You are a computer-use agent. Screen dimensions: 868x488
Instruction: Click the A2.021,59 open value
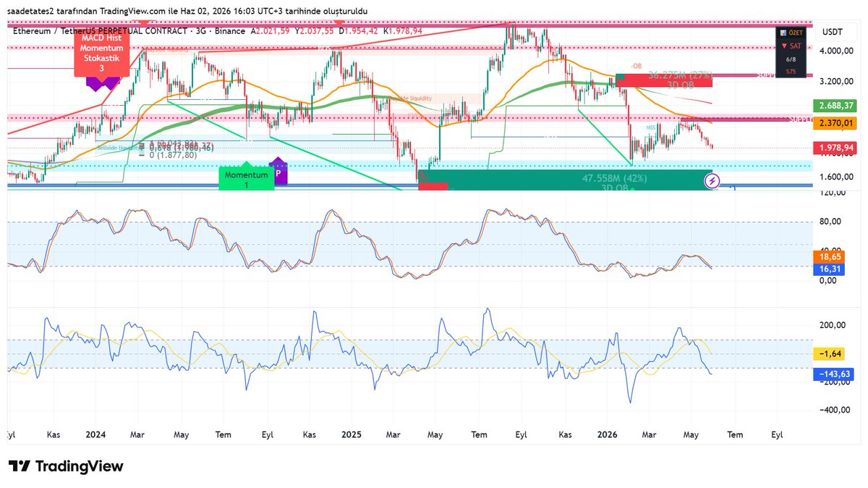[x=271, y=31]
